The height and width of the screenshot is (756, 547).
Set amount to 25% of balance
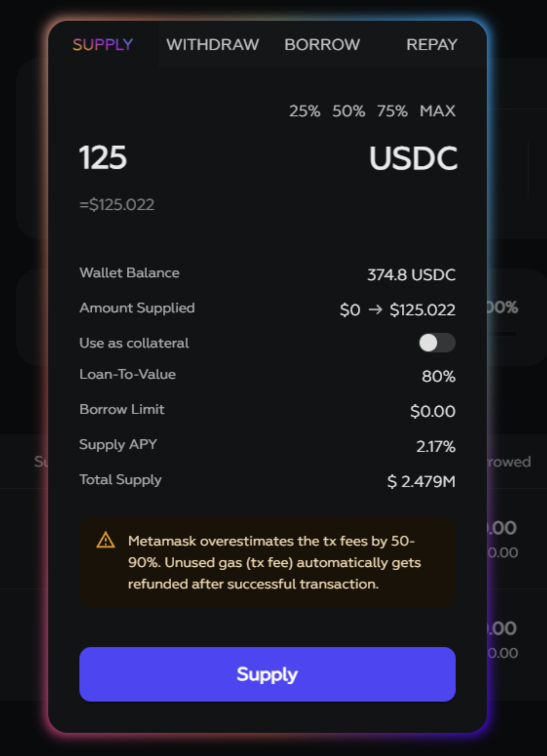pyautogui.click(x=304, y=111)
